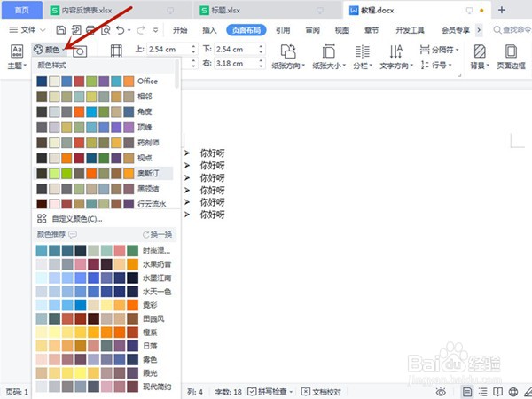Choose the 田园风 recommended palette
Viewport: 532px width, 399px height.
pyautogui.click(x=104, y=318)
